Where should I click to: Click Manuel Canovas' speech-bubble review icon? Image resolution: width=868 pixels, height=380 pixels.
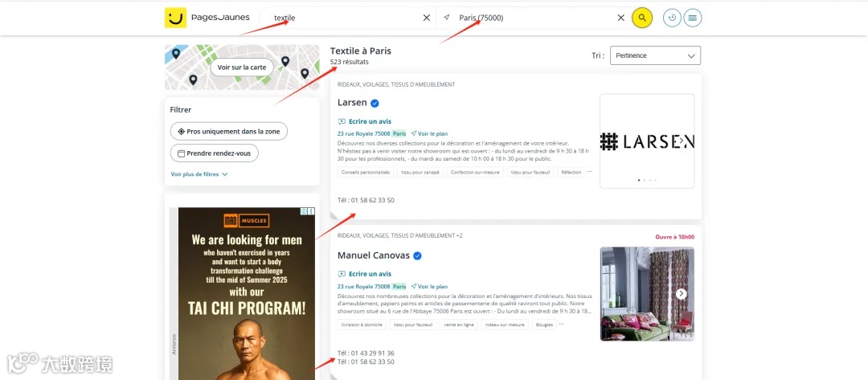click(x=342, y=274)
